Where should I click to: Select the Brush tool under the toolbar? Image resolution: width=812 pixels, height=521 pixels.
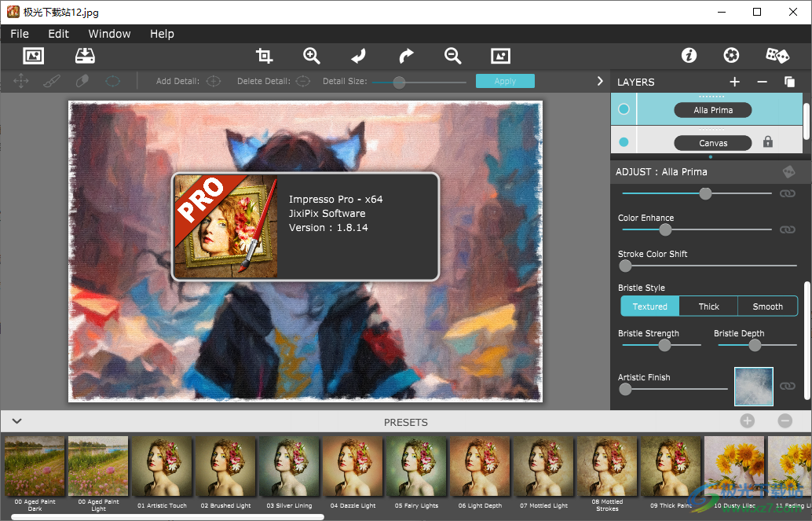[x=52, y=80]
